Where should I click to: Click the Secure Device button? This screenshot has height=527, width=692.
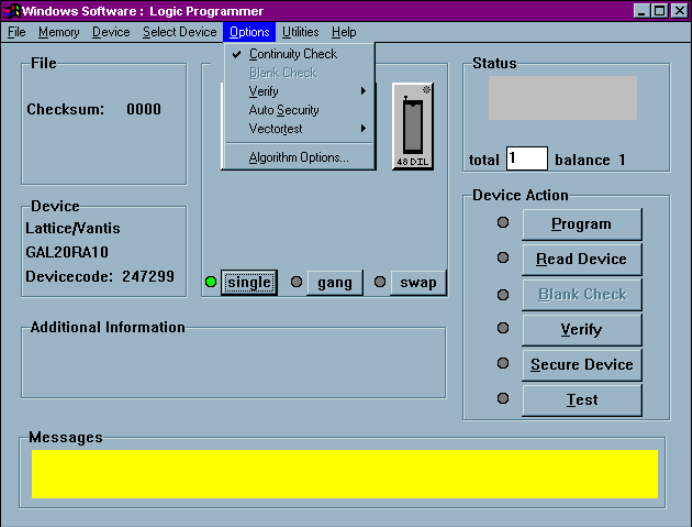coord(582,365)
